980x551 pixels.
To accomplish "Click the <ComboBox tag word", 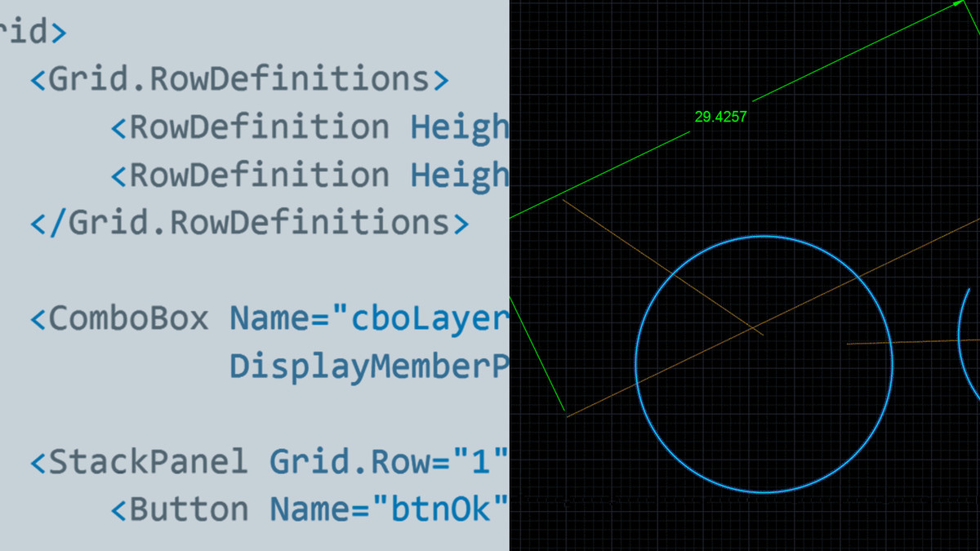I will click(x=120, y=318).
